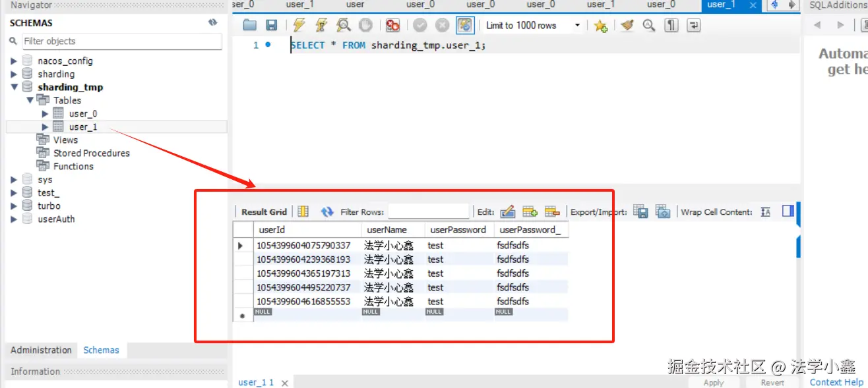Import records from file icon

(x=663, y=211)
